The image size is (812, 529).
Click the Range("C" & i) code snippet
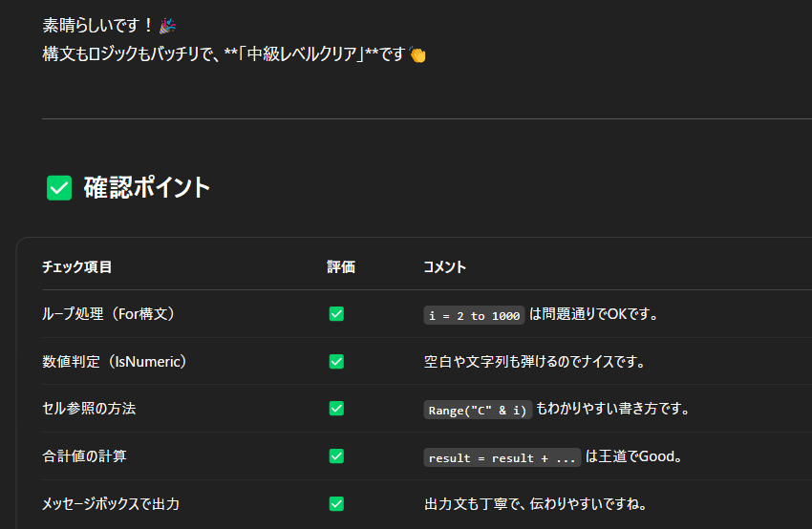point(478,410)
